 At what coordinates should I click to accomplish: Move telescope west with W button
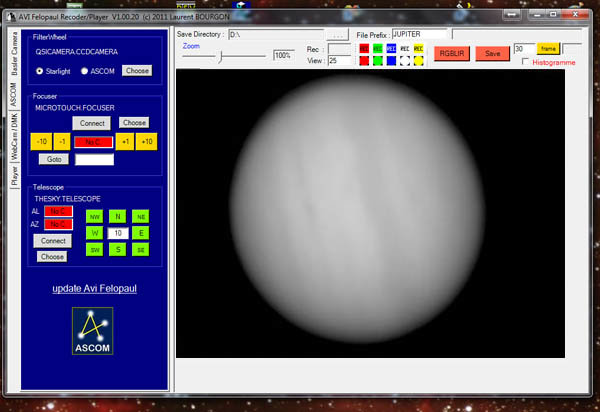95,233
